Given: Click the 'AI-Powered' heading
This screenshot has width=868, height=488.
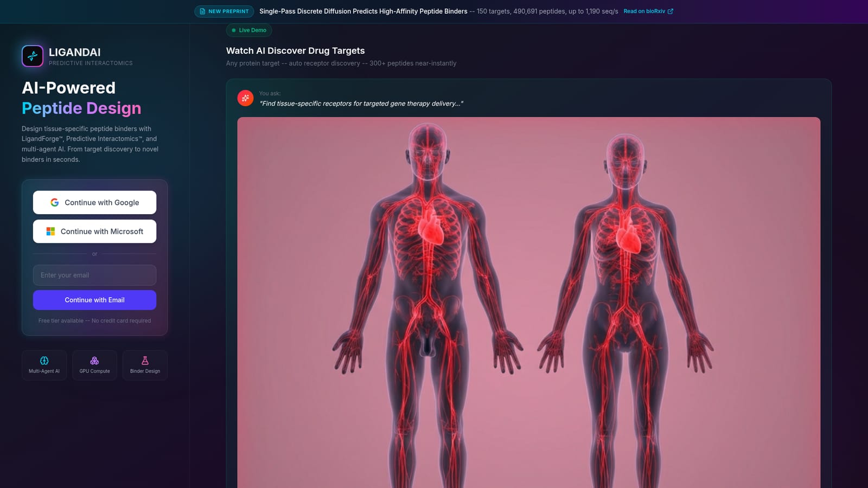Looking at the screenshot, I should pos(68,88).
